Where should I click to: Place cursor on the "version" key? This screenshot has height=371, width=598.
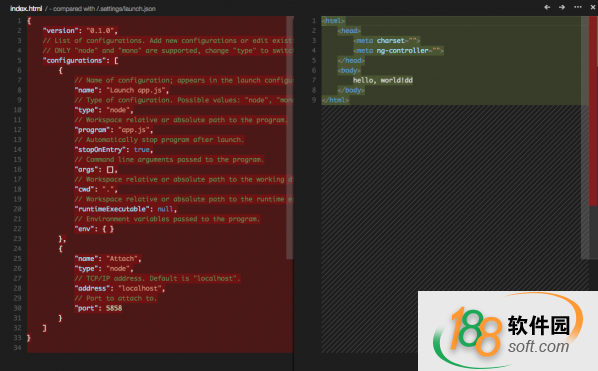pos(61,31)
